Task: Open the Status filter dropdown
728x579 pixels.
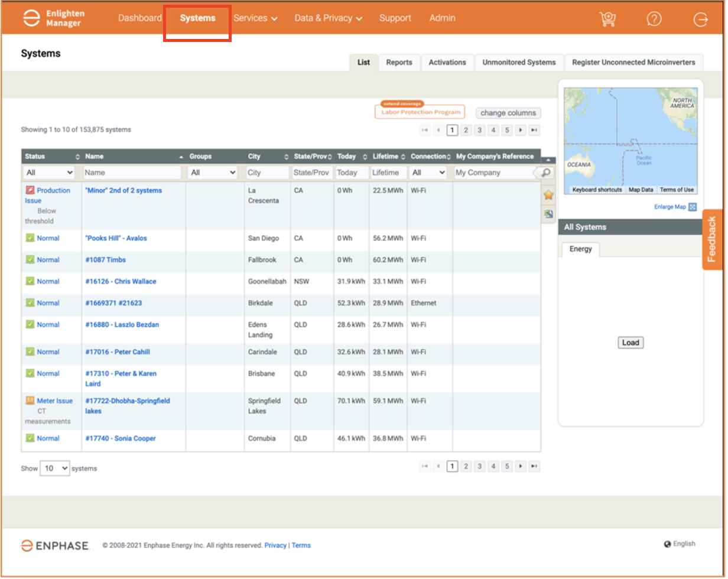Action: (x=50, y=173)
